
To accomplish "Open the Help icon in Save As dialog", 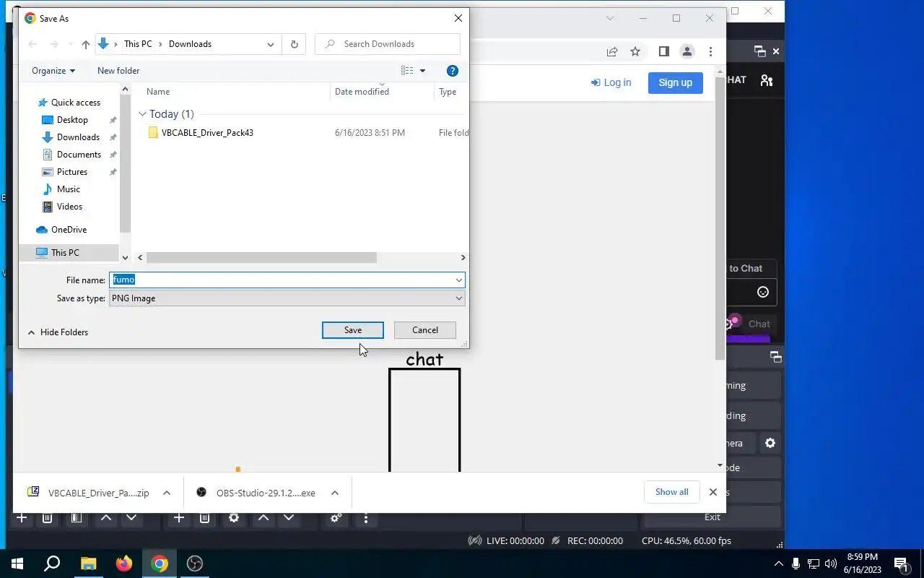I will [453, 71].
